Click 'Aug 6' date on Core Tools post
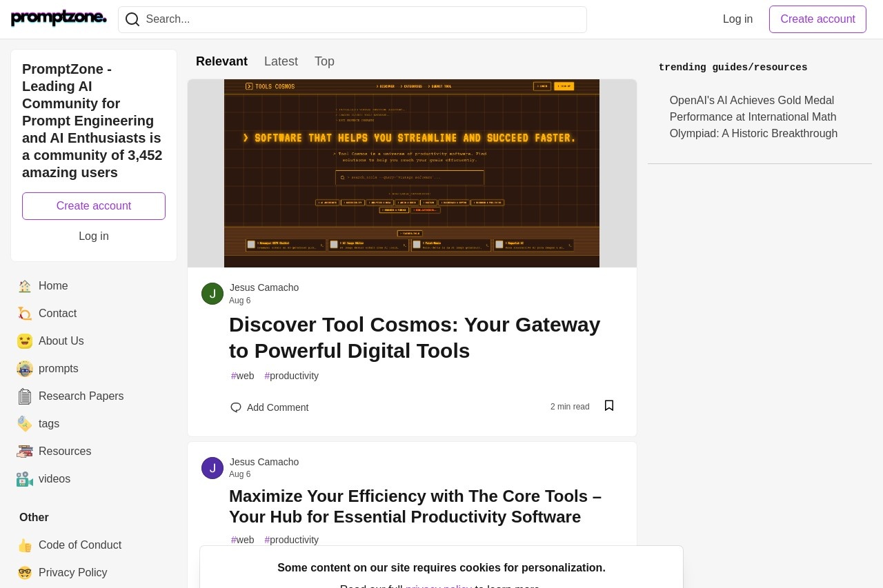The width and height of the screenshot is (883, 588). coord(240,474)
